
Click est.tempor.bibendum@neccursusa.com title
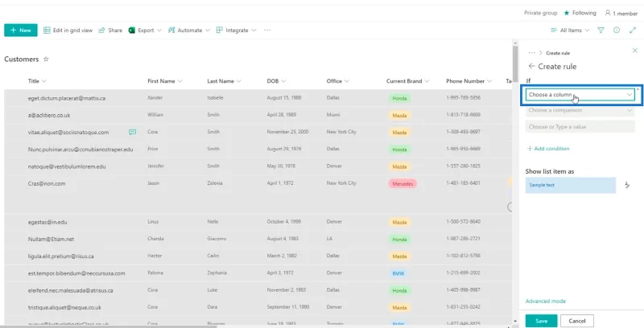pos(76,273)
